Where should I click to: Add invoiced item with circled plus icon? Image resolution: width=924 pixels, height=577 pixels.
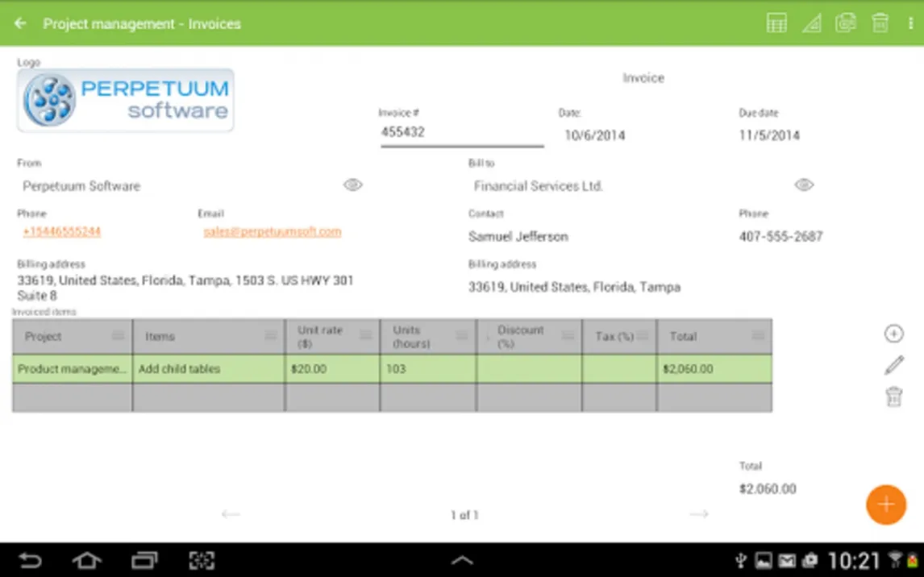[893, 334]
